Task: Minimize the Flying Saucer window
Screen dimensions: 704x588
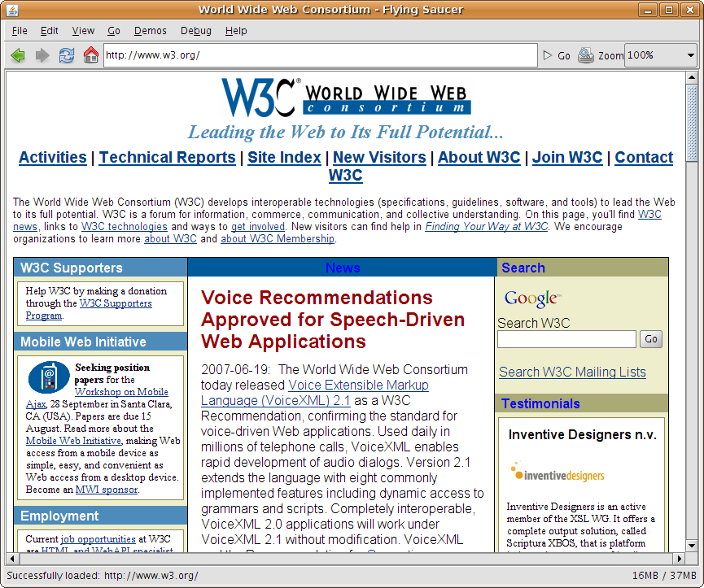Action: tap(647, 10)
